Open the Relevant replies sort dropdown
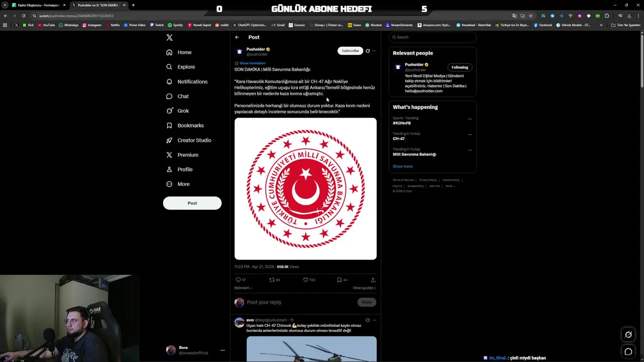This screenshot has height=362, width=644. click(x=243, y=288)
